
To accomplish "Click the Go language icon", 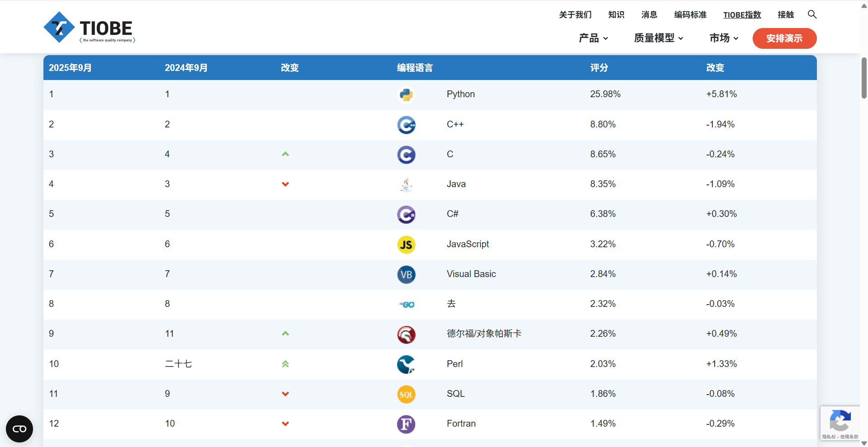I will click(406, 305).
